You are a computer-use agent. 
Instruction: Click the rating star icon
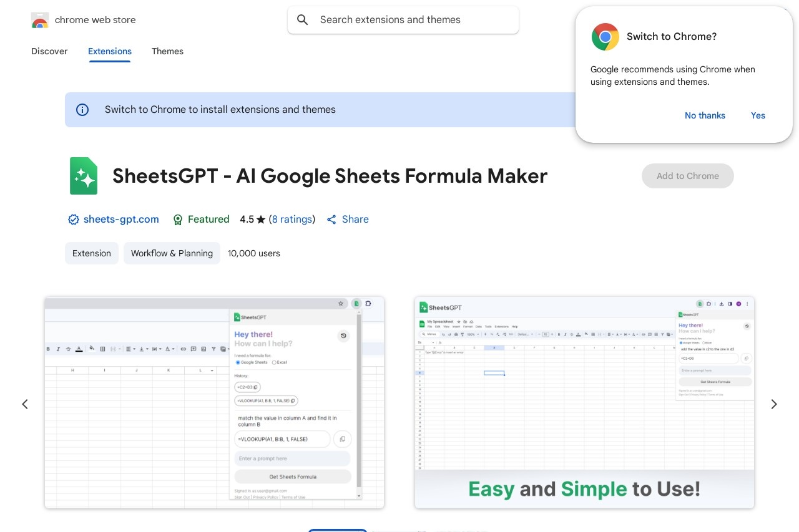[x=261, y=220]
